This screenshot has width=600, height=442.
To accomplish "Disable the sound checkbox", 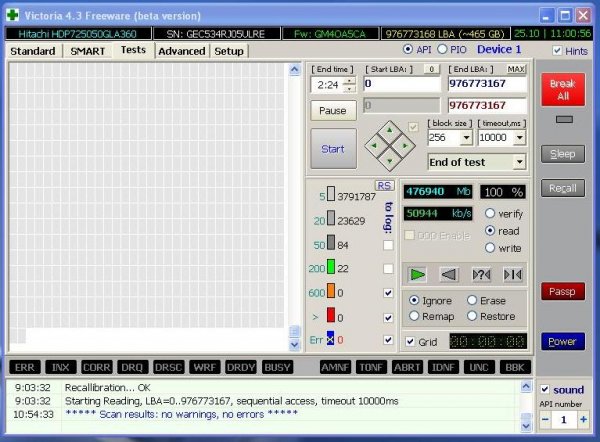I will [545, 390].
